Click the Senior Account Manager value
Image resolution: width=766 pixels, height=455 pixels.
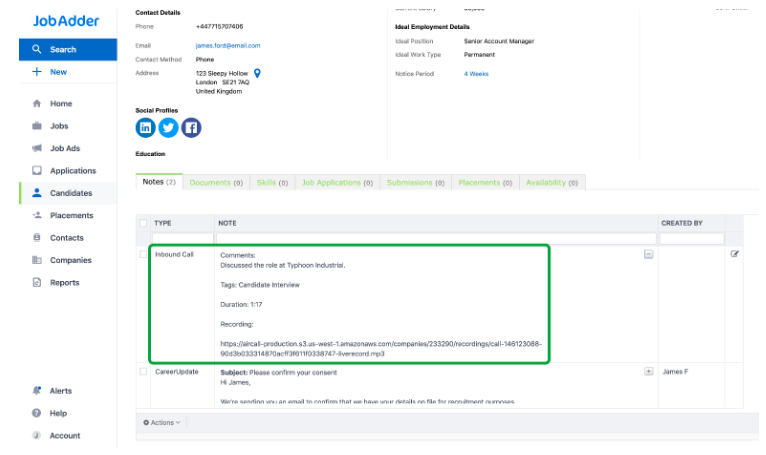[x=499, y=41]
